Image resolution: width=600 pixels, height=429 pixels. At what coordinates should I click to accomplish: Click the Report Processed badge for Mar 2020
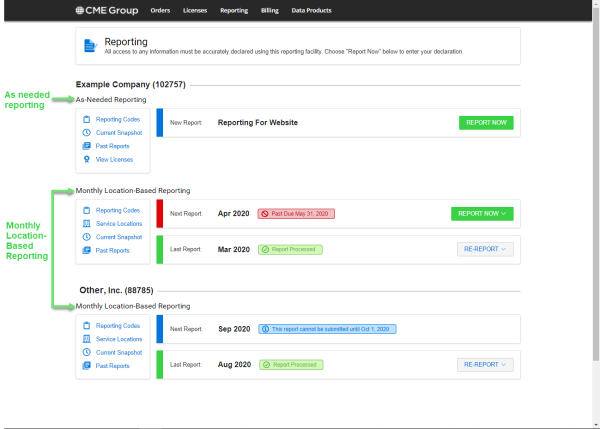click(x=292, y=249)
